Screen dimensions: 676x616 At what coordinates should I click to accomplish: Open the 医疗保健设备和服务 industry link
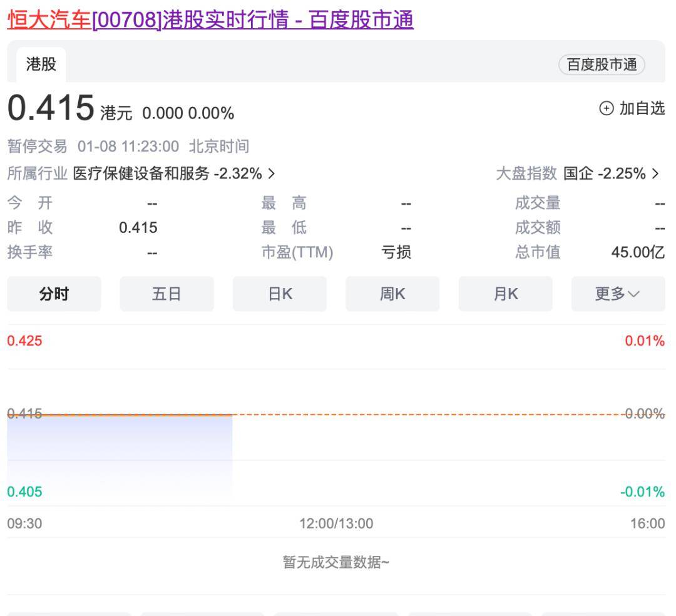tap(141, 173)
